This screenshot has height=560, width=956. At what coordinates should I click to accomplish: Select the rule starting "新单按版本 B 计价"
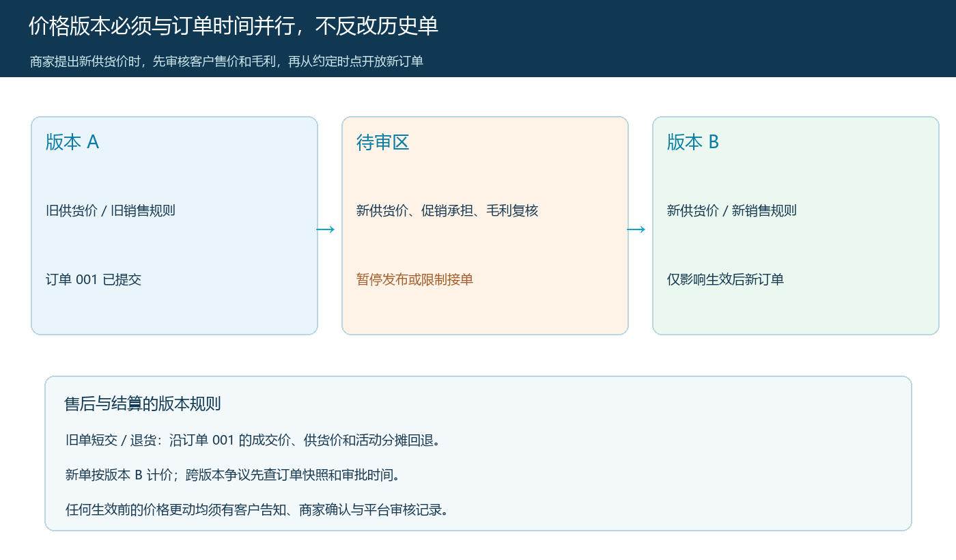tap(233, 475)
